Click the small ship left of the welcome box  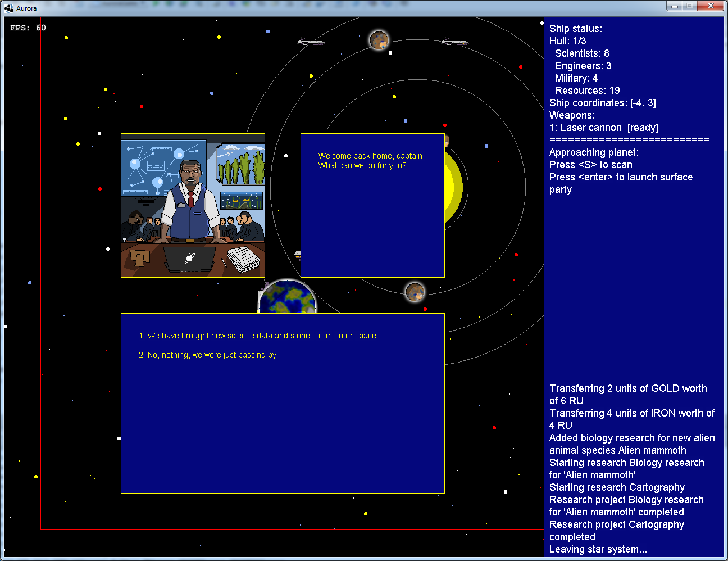click(x=297, y=255)
